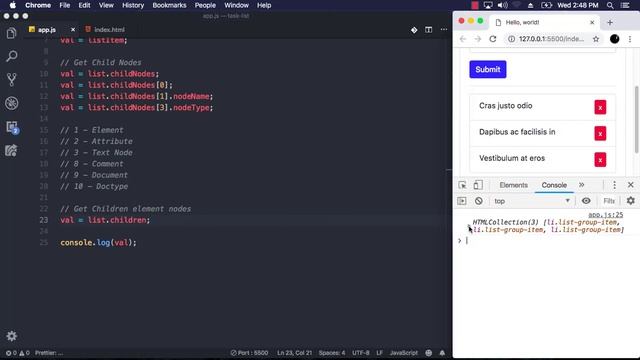Select the inspect element tool in DevTools
Image resolution: width=640 pixels, height=360 pixels.
(462, 185)
